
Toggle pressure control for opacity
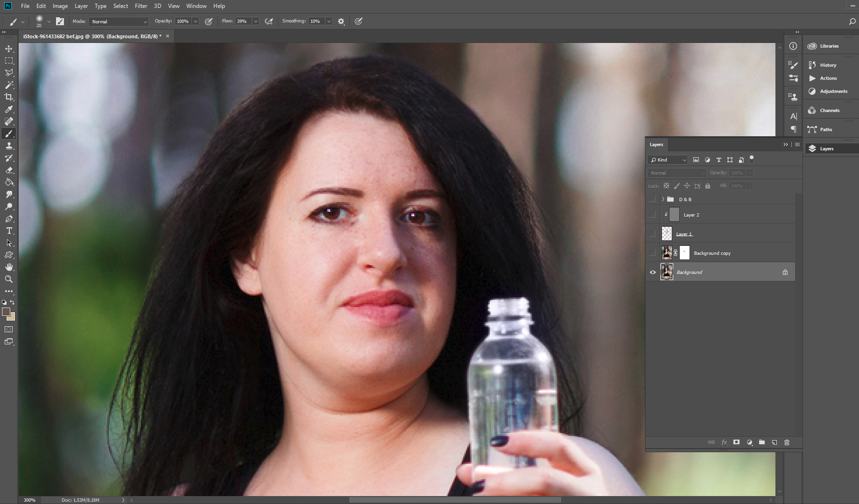209,21
